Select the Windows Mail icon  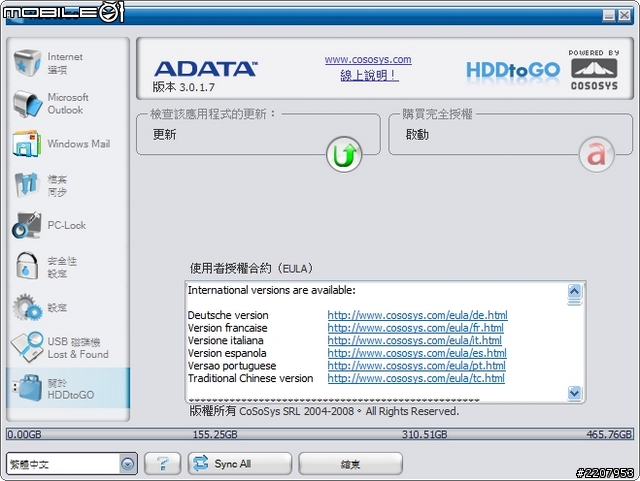coord(27,144)
